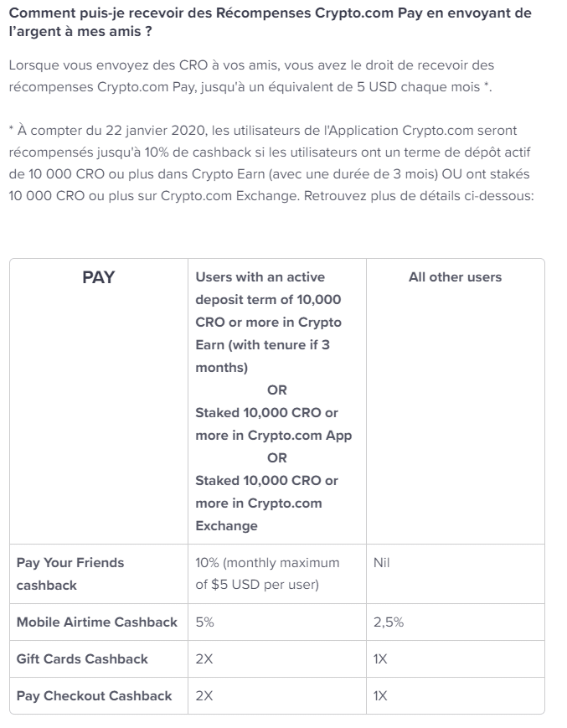Image resolution: width=567 pixels, height=728 pixels.
Task: Click the 'Pay Your Friends cashback' row label
Action: (x=70, y=573)
